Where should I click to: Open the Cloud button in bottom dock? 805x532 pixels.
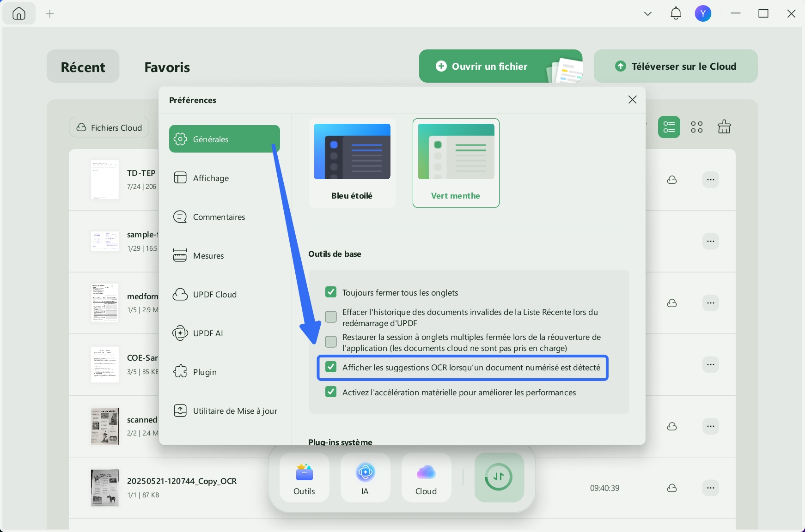(426, 478)
